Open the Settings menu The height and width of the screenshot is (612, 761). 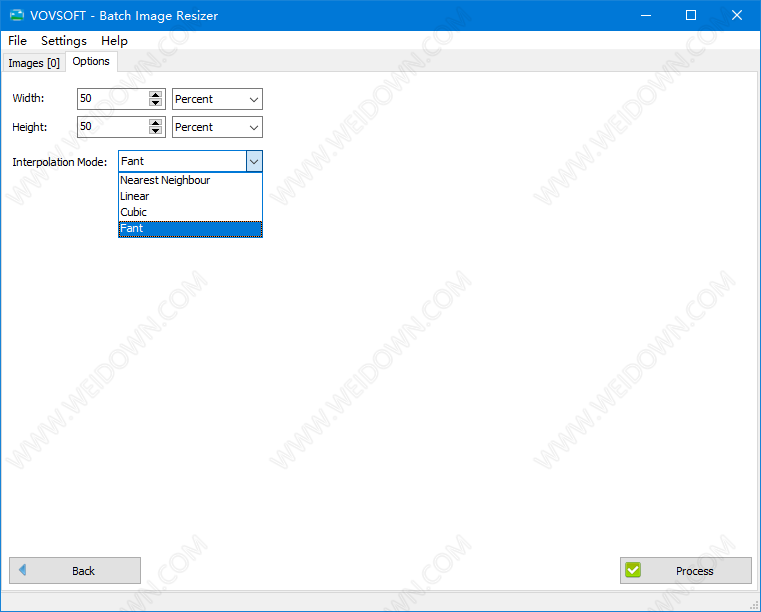(64, 41)
